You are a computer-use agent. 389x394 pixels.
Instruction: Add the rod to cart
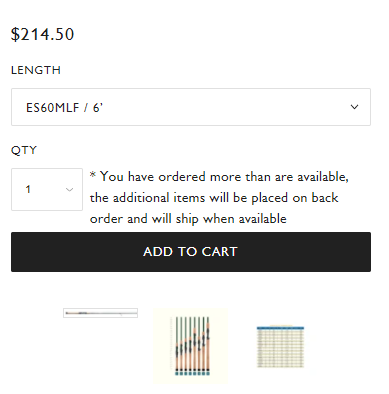tap(191, 252)
